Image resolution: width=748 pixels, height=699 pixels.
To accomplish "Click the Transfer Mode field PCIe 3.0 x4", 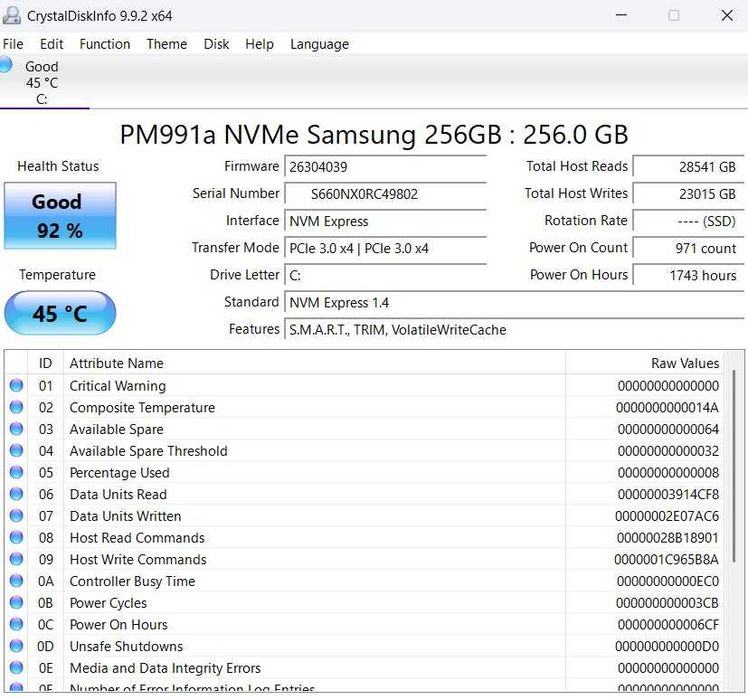I will point(385,249).
